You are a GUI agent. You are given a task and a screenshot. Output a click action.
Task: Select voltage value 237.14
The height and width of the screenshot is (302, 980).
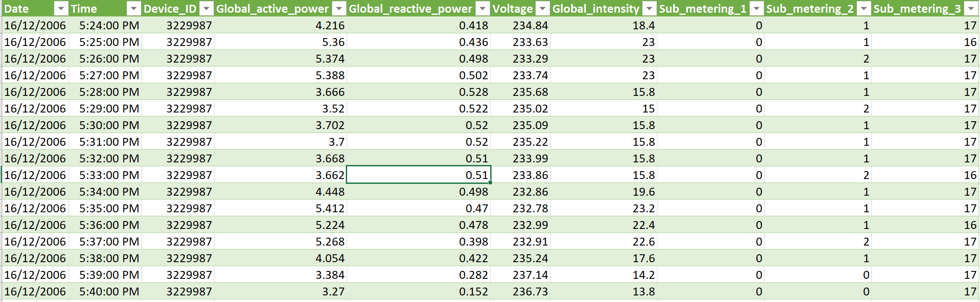tap(520, 275)
